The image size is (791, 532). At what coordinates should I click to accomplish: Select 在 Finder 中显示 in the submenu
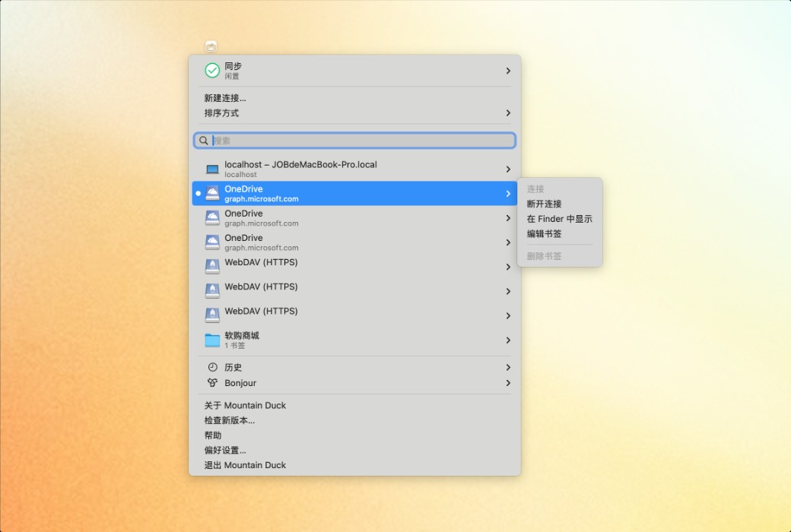(x=560, y=219)
